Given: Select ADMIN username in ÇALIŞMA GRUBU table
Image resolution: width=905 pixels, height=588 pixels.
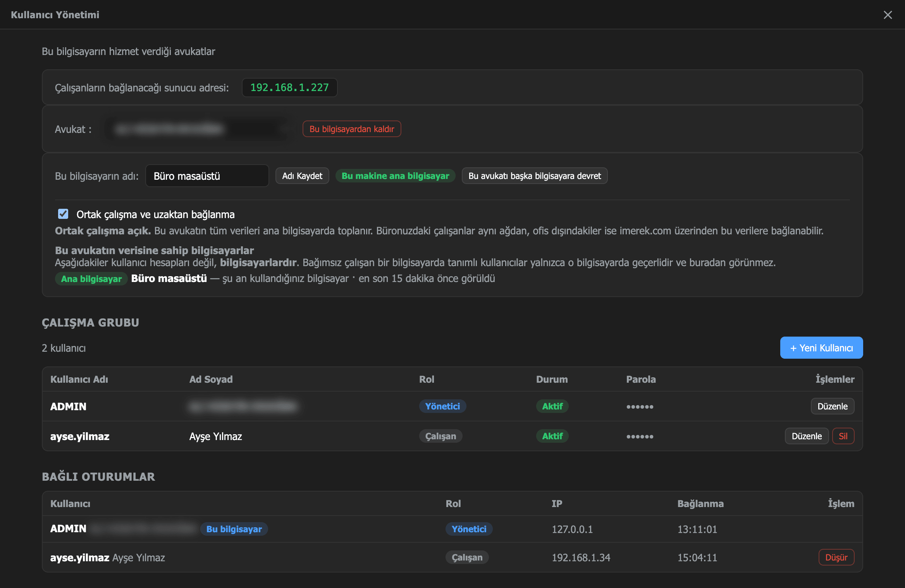Looking at the screenshot, I should pos(68,406).
